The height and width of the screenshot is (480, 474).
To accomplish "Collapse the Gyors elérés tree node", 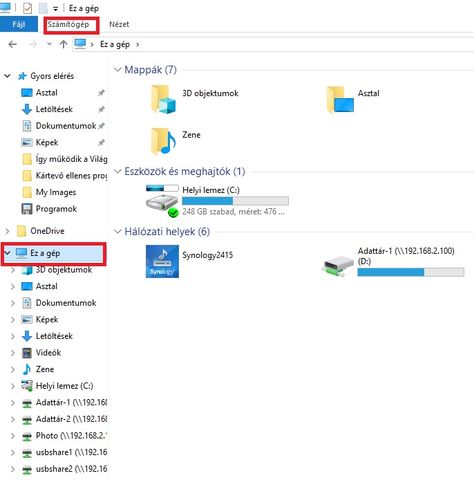I will pos(7,76).
